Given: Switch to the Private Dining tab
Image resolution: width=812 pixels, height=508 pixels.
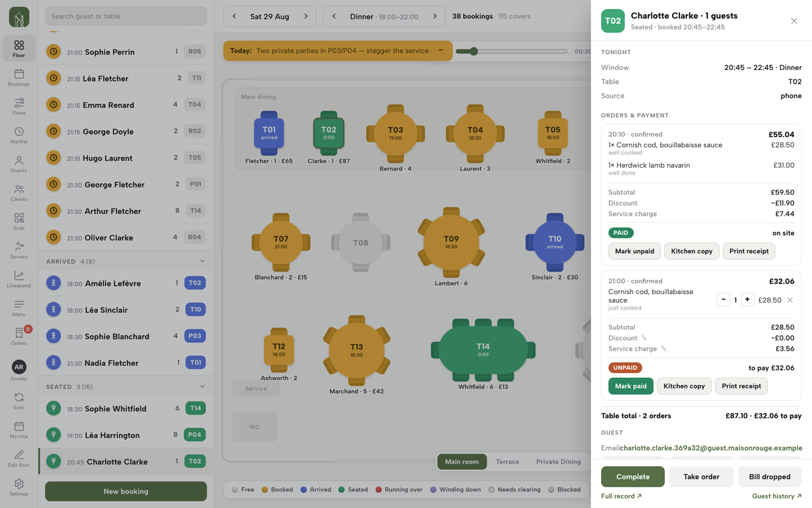Looking at the screenshot, I should [x=558, y=462].
